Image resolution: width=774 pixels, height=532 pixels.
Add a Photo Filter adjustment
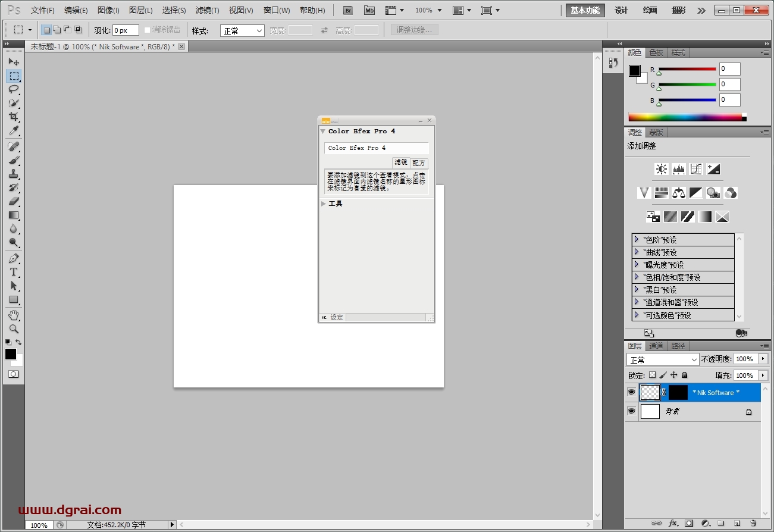point(713,193)
